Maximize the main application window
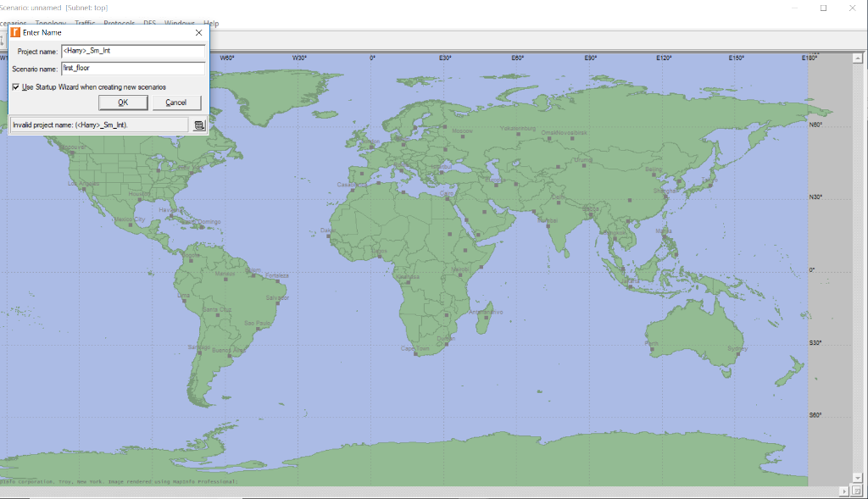The image size is (868, 499). [823, 8]
